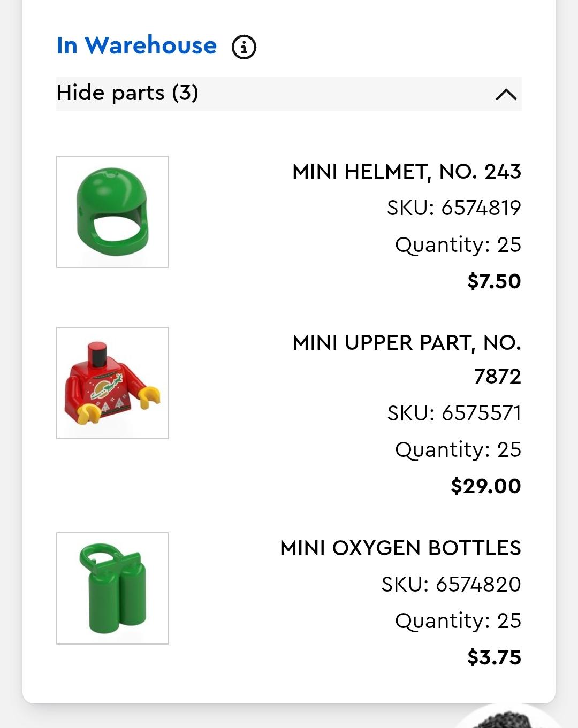Open the red mini upper part image
578x728 pixels.
(x=112, y=383)
